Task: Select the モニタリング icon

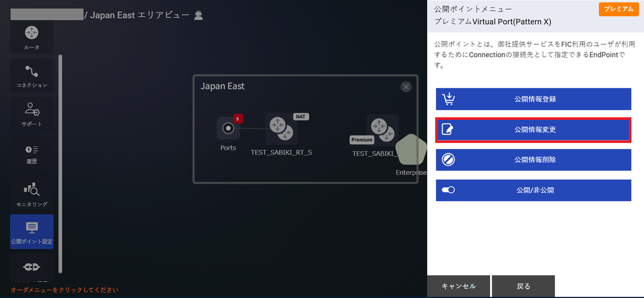Action: [x=31, y=192]
